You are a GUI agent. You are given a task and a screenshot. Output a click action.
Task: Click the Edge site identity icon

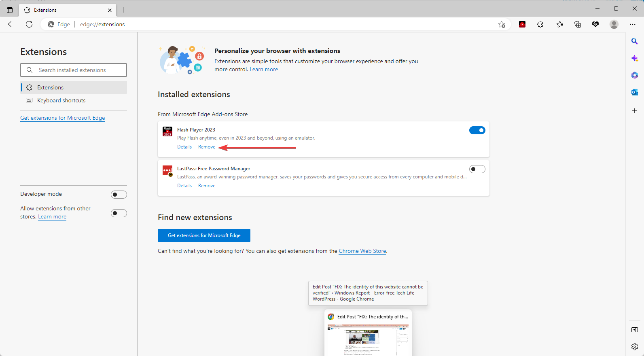(51, 24)
